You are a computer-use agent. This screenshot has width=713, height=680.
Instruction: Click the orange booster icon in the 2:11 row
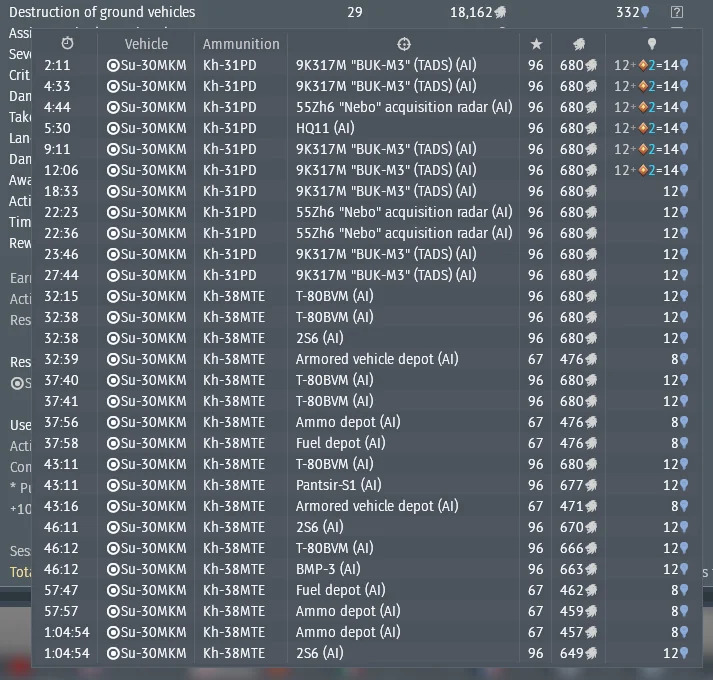point(643,65)
